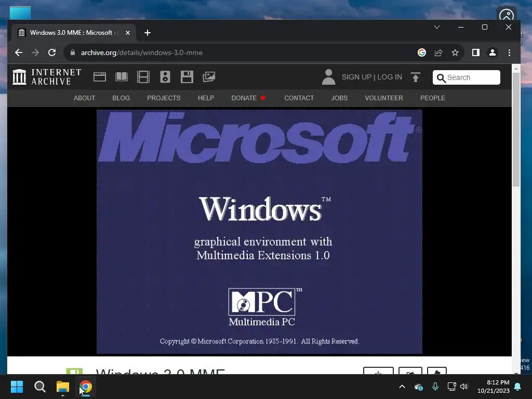View site information lock icon

[72, 52]
